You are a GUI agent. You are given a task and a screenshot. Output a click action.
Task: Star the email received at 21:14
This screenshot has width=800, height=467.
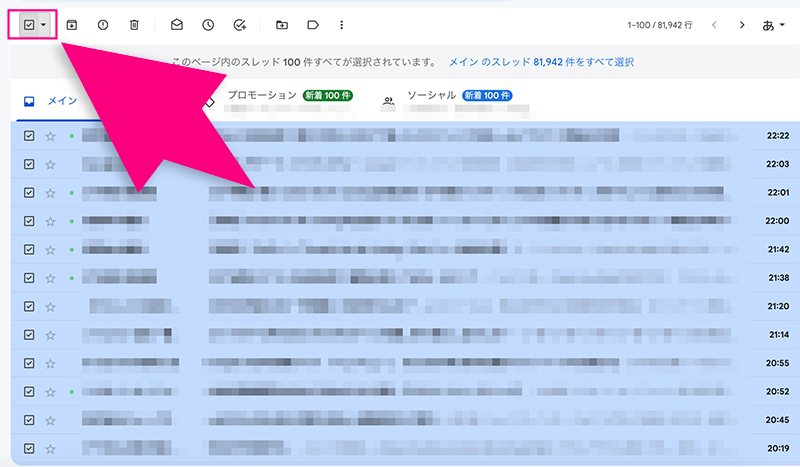click(x=50, y=335)
